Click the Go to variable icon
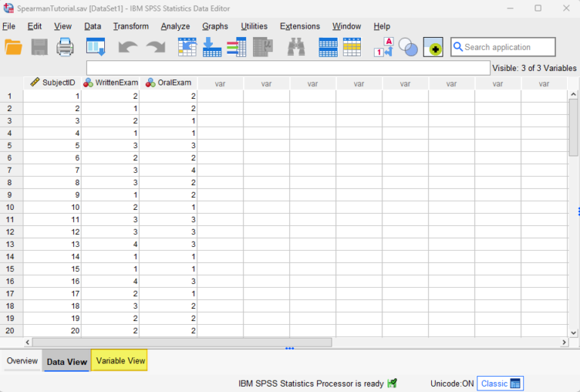This screenshot has width=580, height=392. [x=212, y=48]
